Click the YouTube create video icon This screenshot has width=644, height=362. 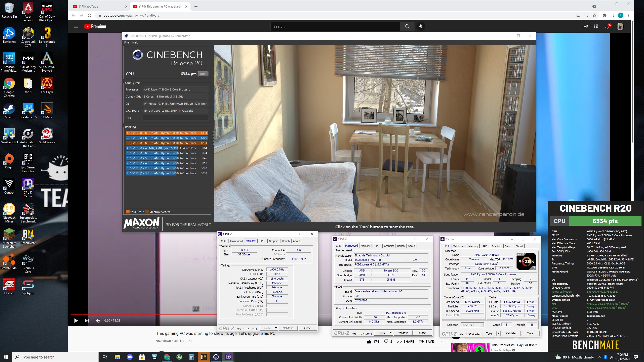click(585, 26)
